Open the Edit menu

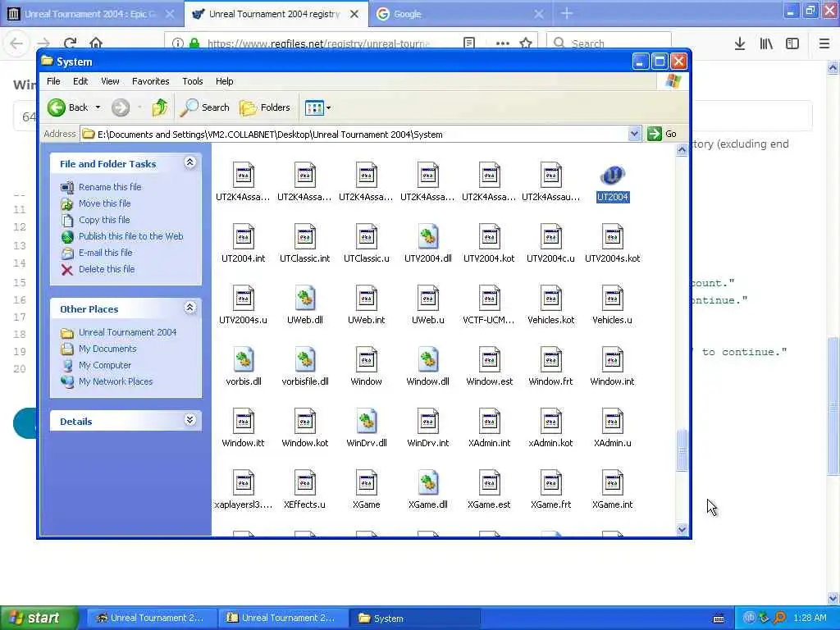[x=80, y=81]
